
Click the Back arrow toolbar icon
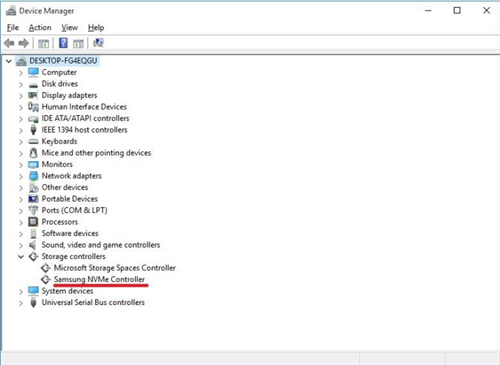tap(9, 43)
